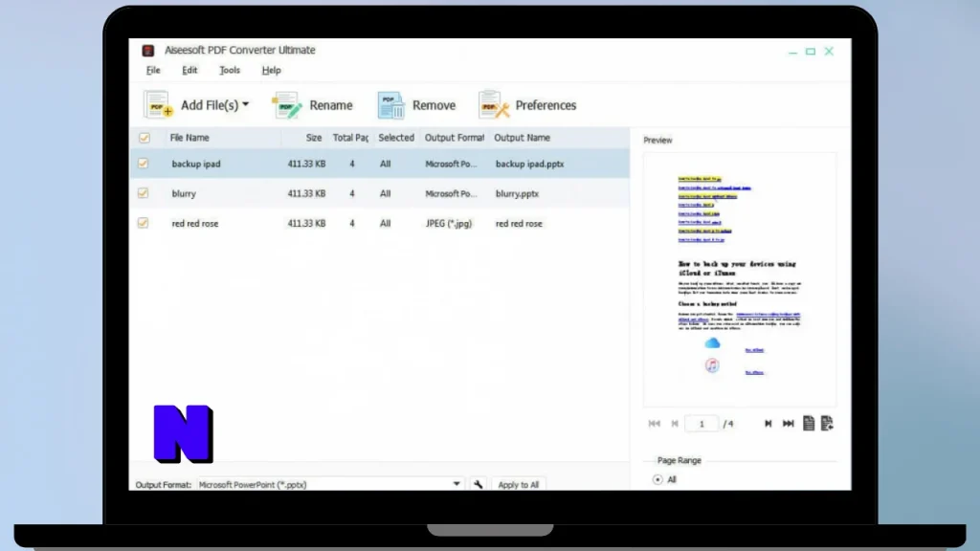Click the preview page thumbnail
The height and width of the screenshot is (551, 980).
pyautogui.click(x=740, y=280)
